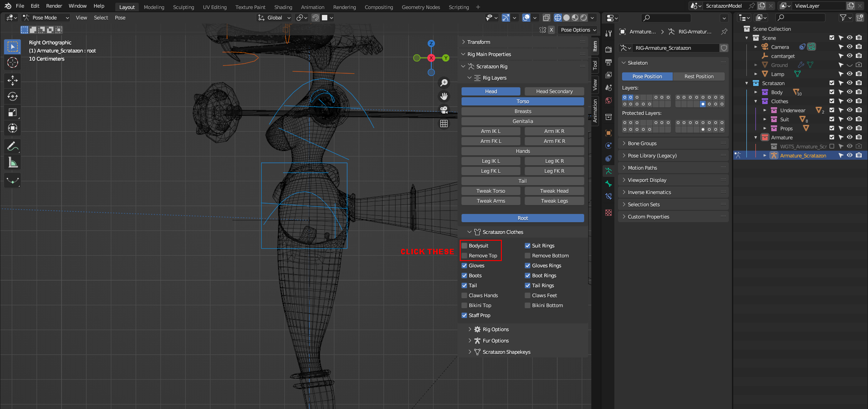Activate the Scale tool
This screenshot has height=409, width=868.
click(x=13, y=112)
